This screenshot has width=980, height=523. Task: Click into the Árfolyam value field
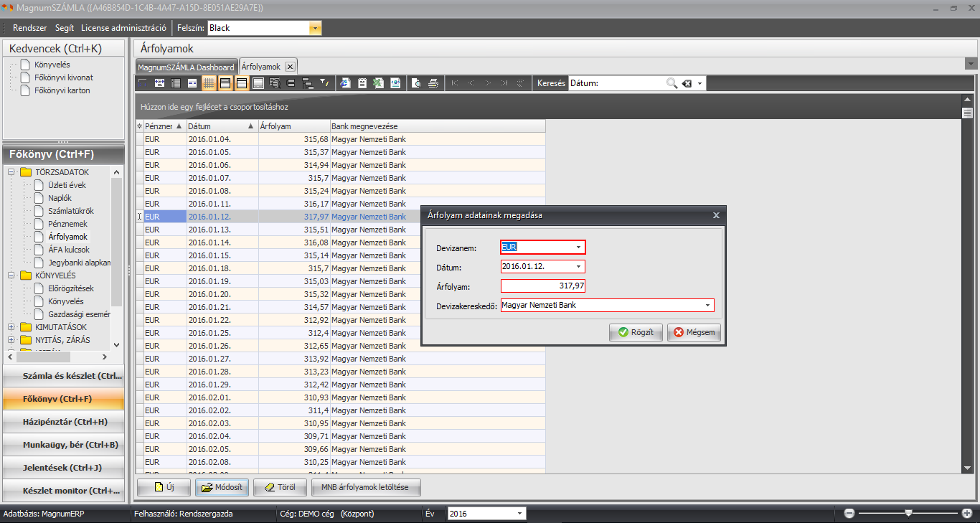[542, 286]
